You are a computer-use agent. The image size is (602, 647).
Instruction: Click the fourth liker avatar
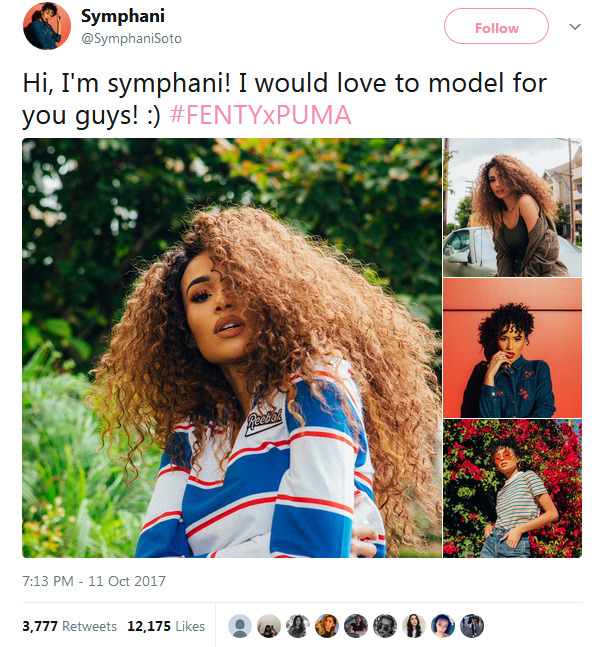pos(327,626)
